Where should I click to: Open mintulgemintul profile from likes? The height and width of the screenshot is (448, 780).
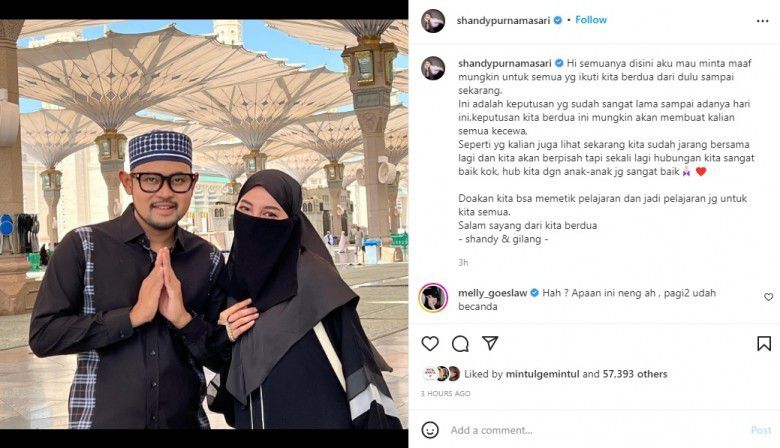pos(542,374)
